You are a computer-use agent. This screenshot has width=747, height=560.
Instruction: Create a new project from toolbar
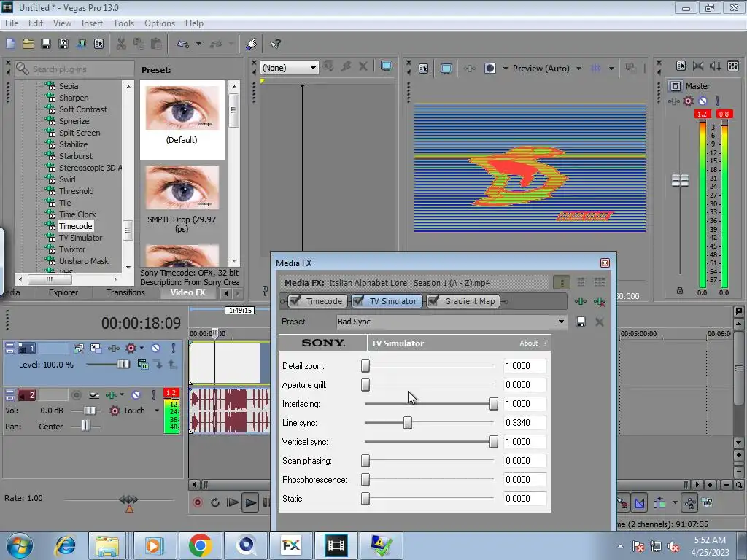point(10,44)
